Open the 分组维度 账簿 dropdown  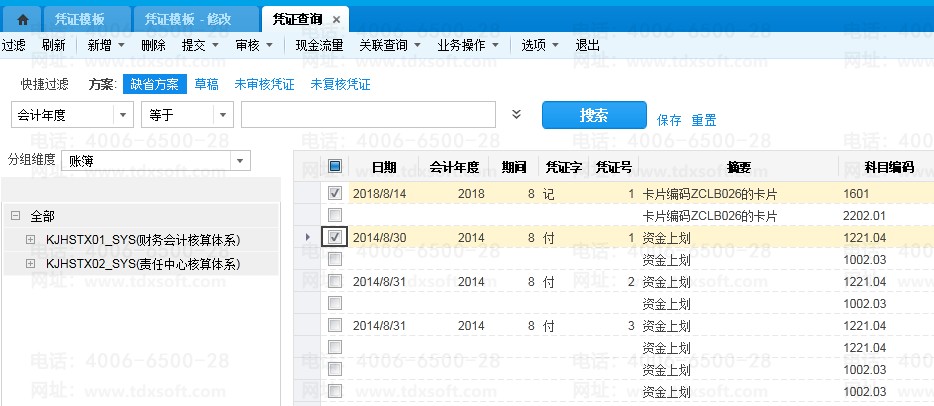pyautogui.click(x=240, y=160)
